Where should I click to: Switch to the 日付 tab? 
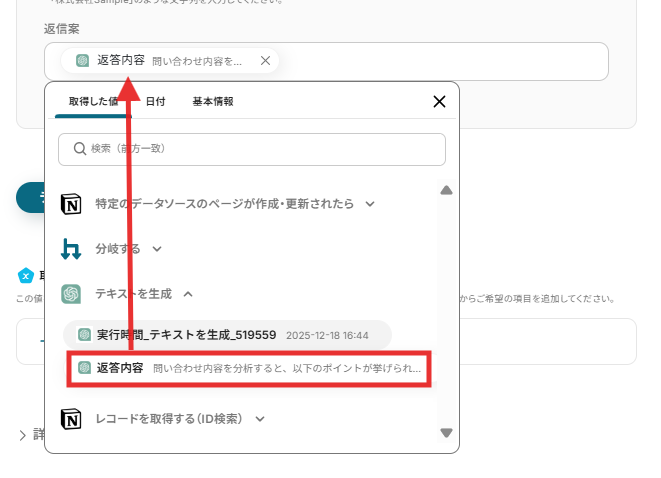[x=155, y=102]
